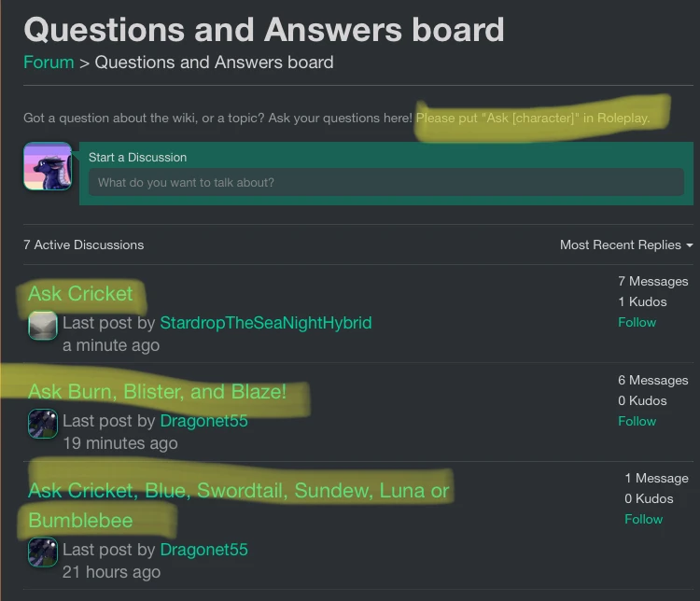Open Ask Cricket, Blue, Swordtail, Sundew thread

click(x=238, y=491)
